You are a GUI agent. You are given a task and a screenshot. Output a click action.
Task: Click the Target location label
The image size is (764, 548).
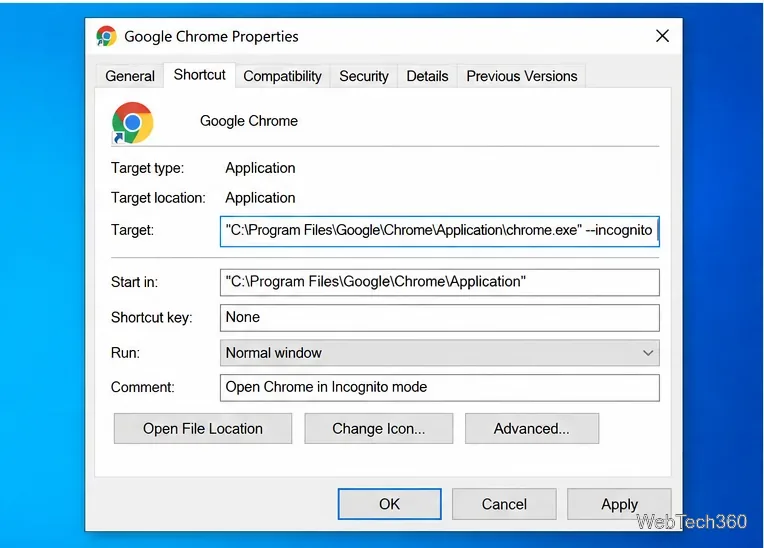(x=158, y=198)
